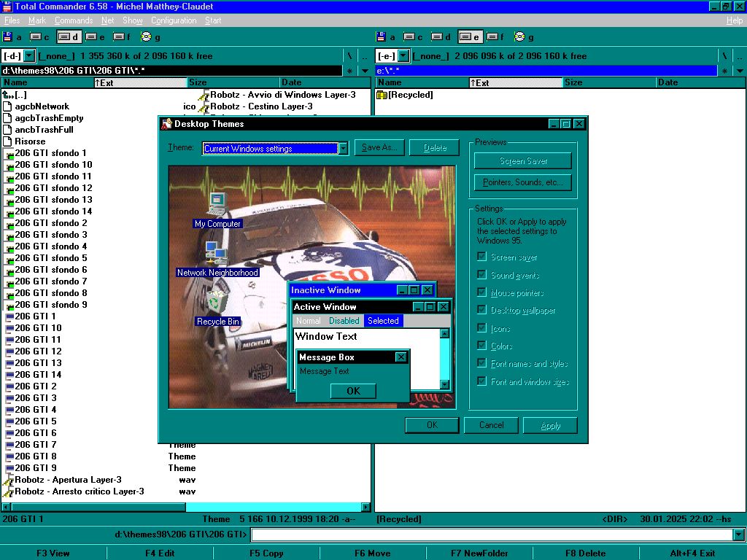
Task: Open the [Recycled] folder in right panel
Action: pyautogui.click(x=410, y=95)
